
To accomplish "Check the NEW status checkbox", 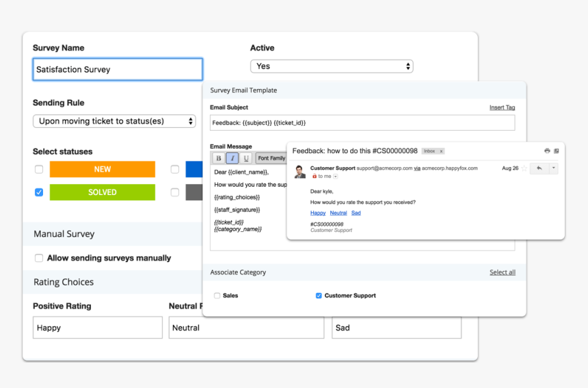I will pyautogui.click(x=39, y=169).
